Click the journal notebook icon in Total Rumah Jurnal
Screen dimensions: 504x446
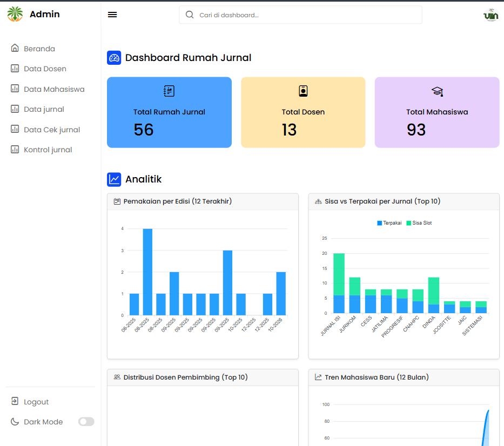tap(169, 91)
